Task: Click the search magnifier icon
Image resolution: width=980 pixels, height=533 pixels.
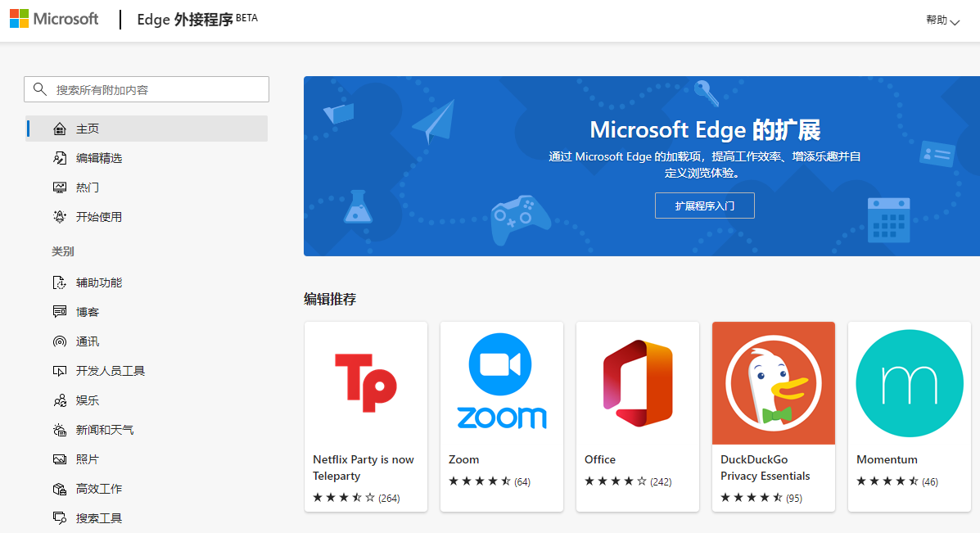Action: [x=40, y=89]
